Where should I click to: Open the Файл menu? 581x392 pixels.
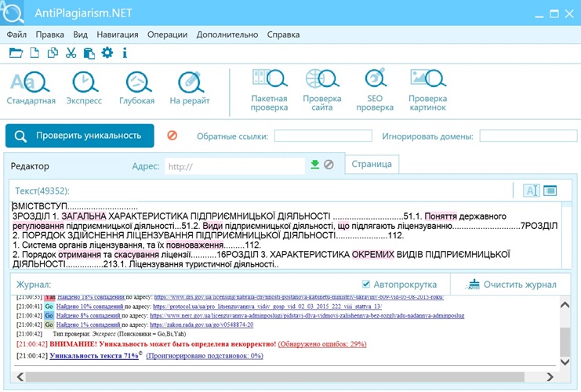[x=16, y=34]
